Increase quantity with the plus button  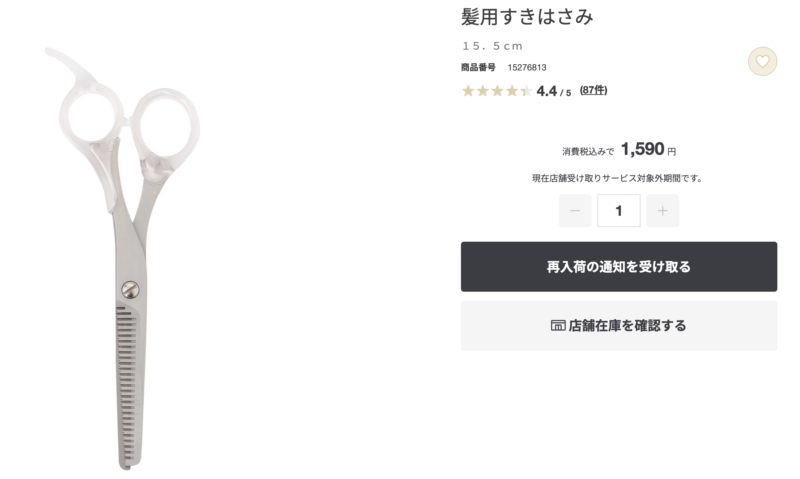pos(662,211)
